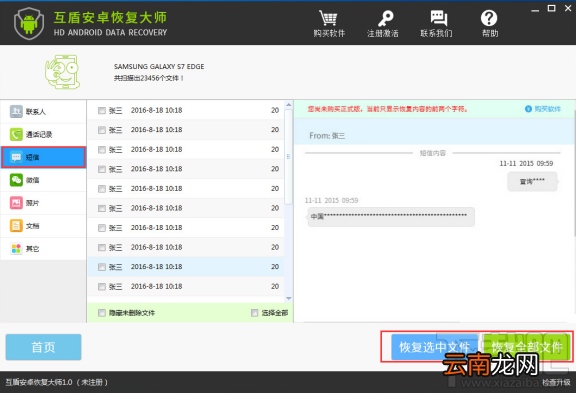Click the message list scroll up arrow

click(289, 105)
